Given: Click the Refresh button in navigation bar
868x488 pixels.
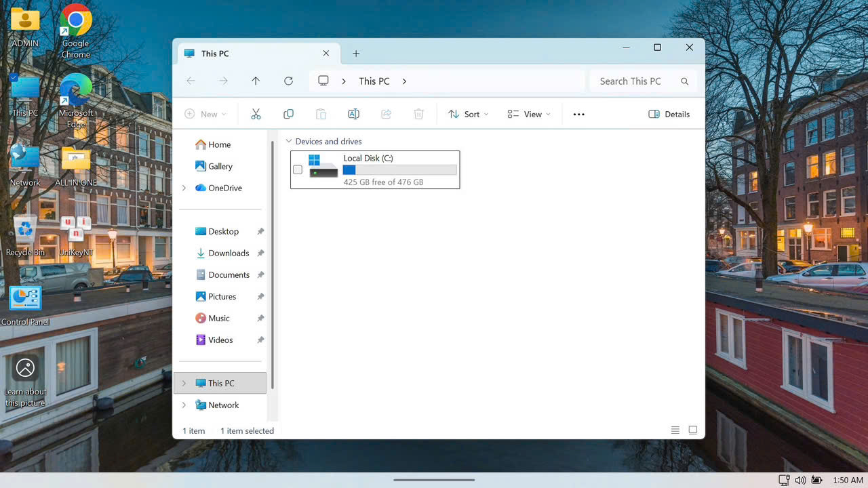Looking at the screenshot, I should pos(288,81).
